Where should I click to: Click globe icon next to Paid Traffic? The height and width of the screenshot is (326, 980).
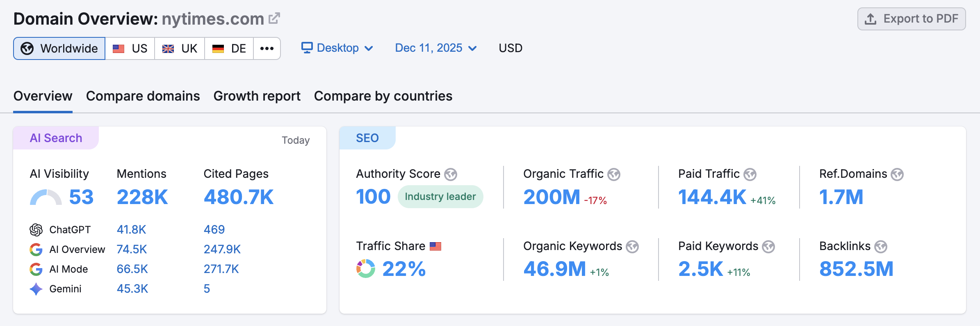750,174
